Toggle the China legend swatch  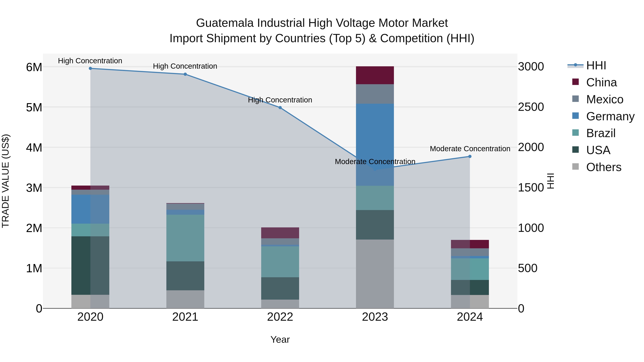pyautogui.click(x=575, y=82)
